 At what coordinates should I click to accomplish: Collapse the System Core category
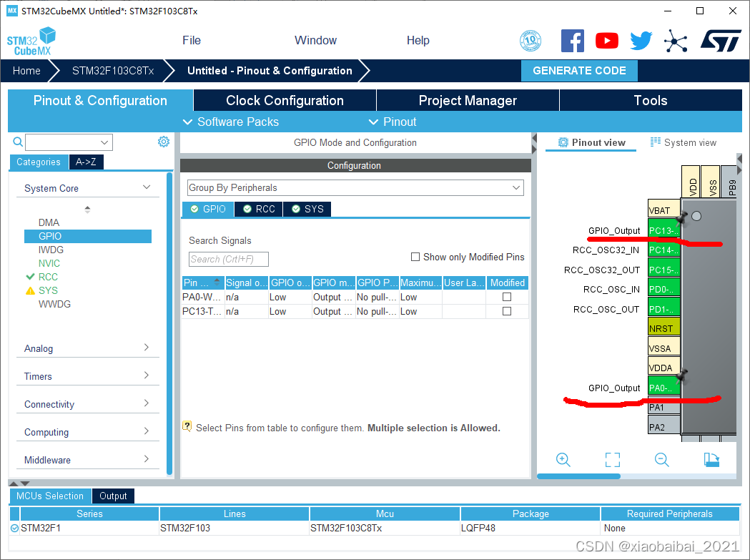click(147, 187)
